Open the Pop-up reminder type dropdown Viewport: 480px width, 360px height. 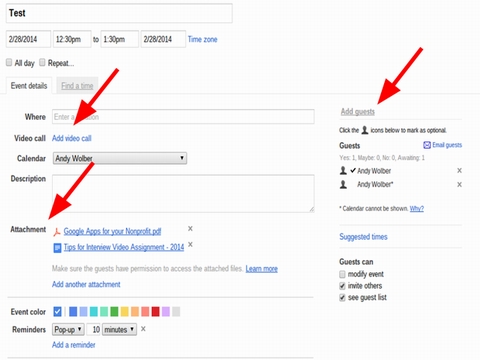(x=68, y=330)
